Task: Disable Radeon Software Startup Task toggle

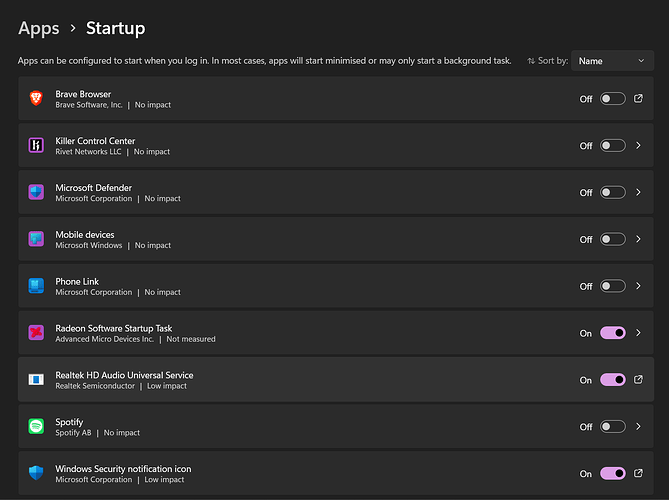Action: (x=612, y=333)
